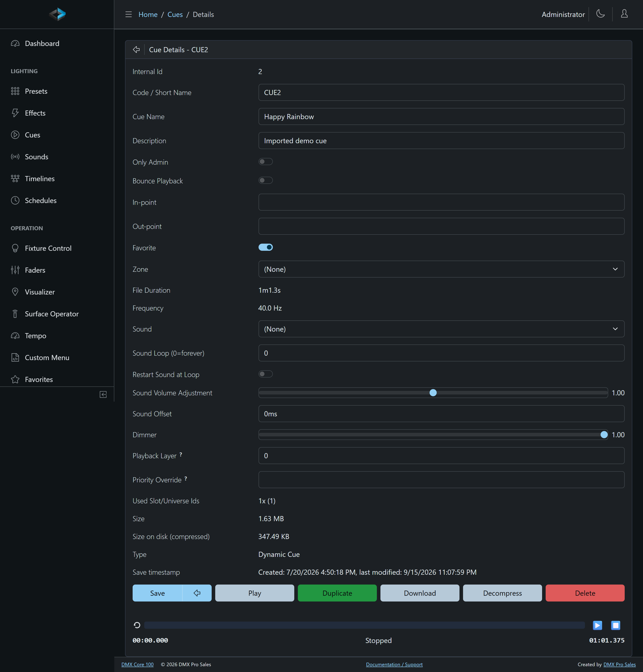643x672 pixels.
Task: Click the Description input field
Action: click(x=441, y=141)
